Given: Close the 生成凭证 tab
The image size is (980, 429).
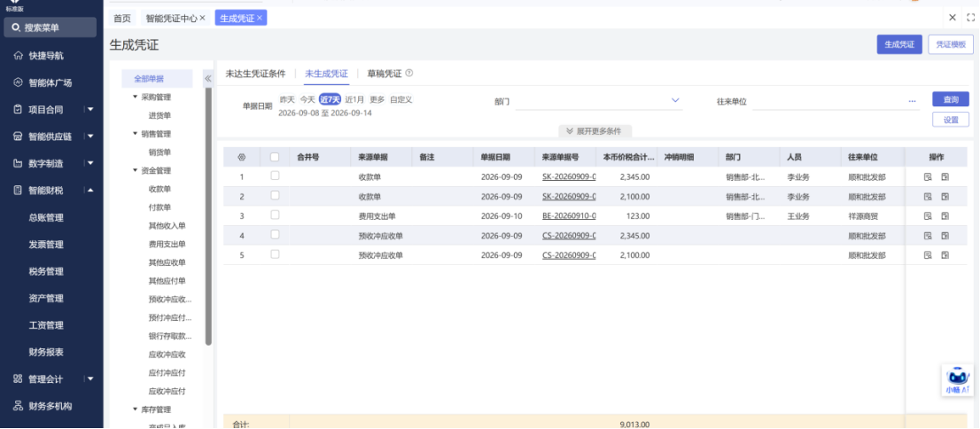Looking at the screenshot, I should (260, 18).
